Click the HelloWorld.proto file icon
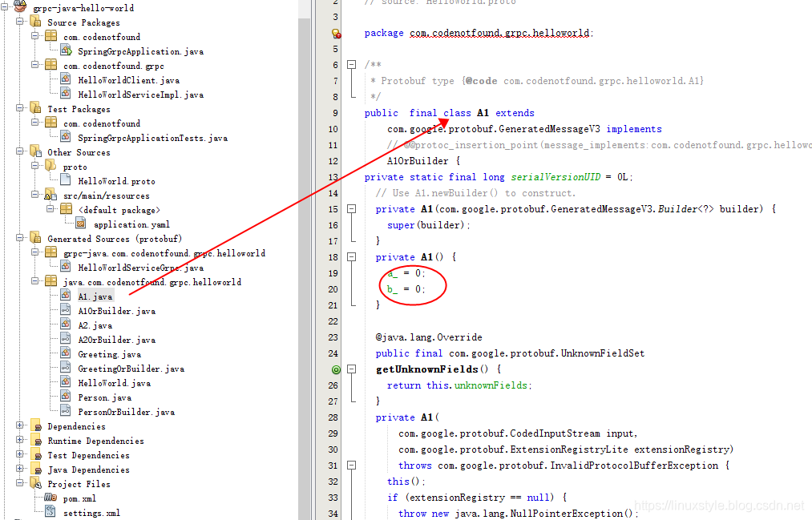 click(x=66, y=179)
